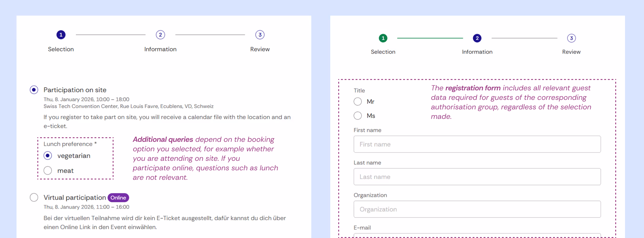
Task: Click step 3 circle in right panel
Action: pos(571,38)
